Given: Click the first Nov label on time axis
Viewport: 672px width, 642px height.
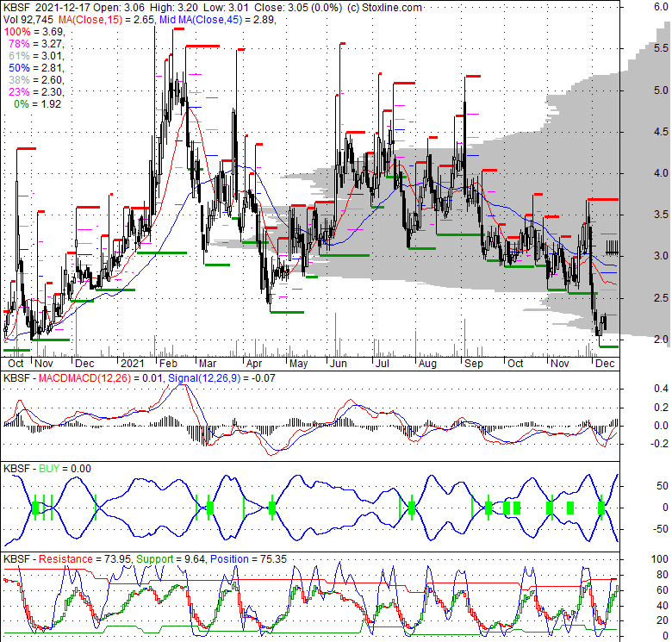Looking at the screenshot, I should (x=44, y=364).
